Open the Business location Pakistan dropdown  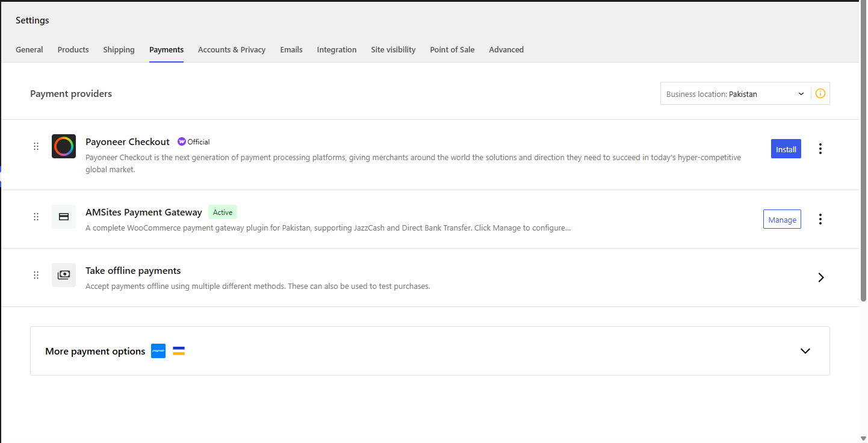point(736,94)
